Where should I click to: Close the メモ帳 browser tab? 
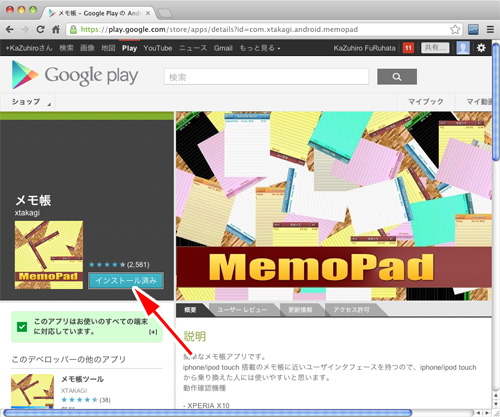pos(148,13)
